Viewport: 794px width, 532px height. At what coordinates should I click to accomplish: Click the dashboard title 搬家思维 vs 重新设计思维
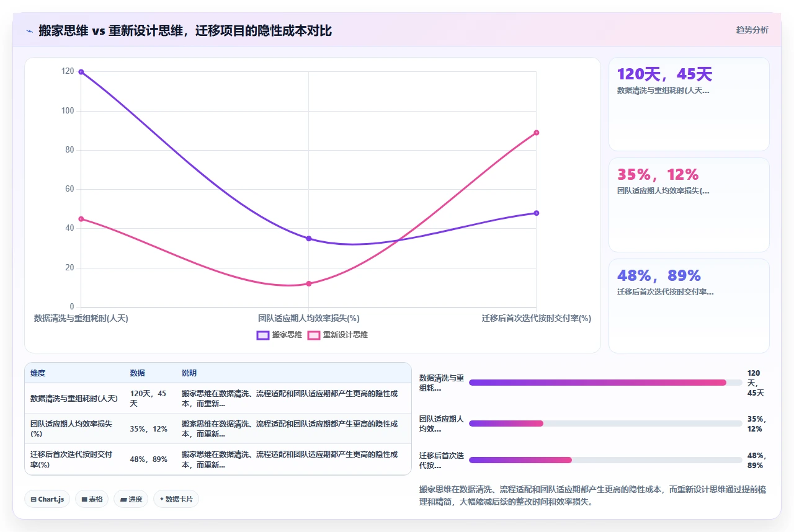pyautogui.click(x=185, y=30)
